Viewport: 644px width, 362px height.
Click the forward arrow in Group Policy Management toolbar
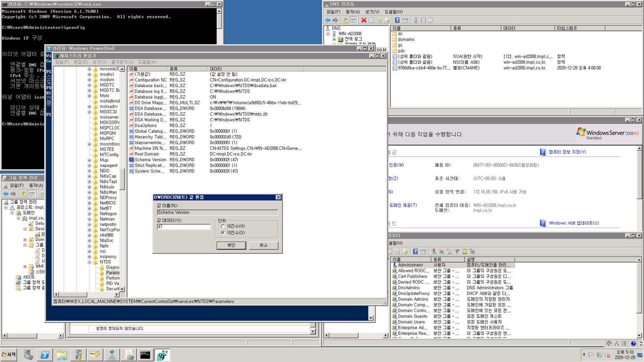point(14,194)
